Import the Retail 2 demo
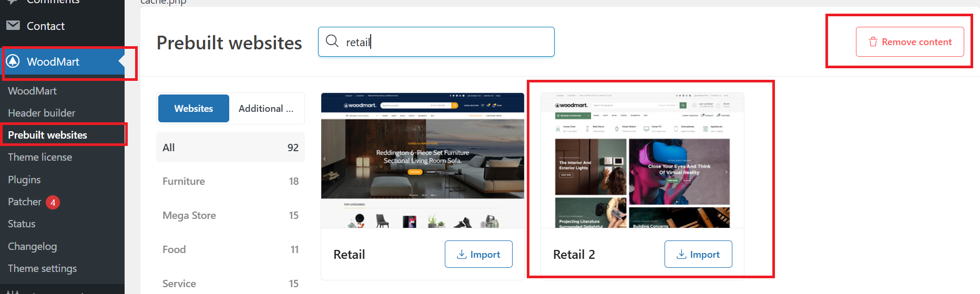The image size is (980, 294). click(698, 254)
